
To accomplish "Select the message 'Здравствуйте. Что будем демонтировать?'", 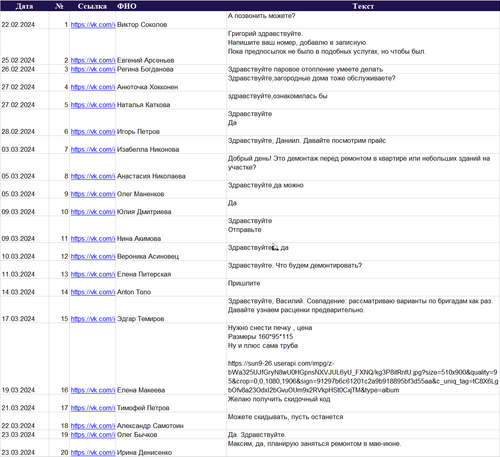I will click(x=363, y=270).
